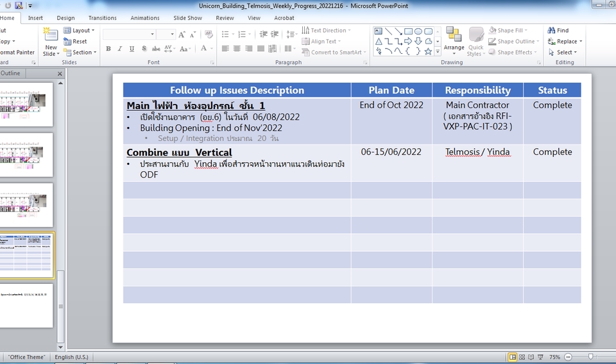Viewport: 616px width, 364px height.
Task: Toggle Underline formatting
Action: coord(132,49)
